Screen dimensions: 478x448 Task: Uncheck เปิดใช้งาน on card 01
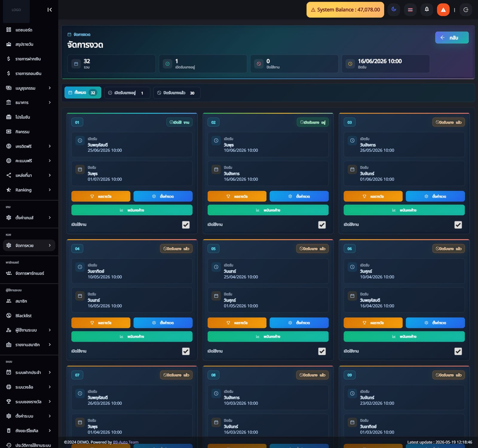[x=186, y=225]
